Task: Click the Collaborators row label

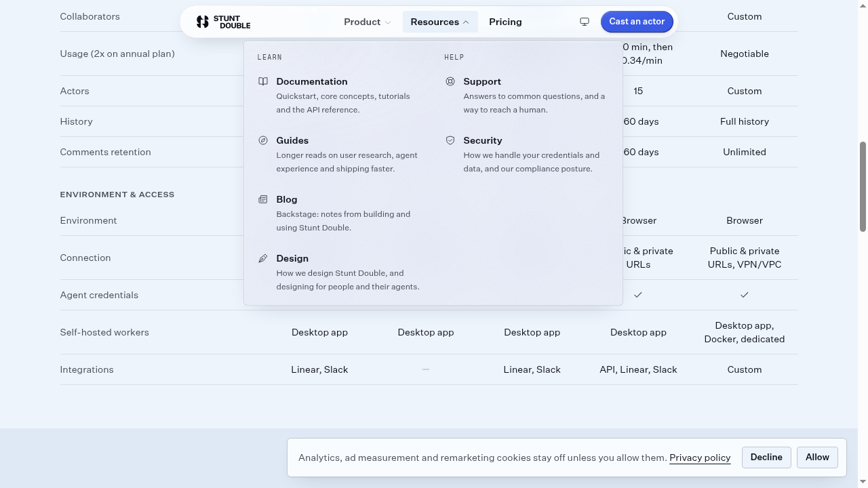Action: 90,16
